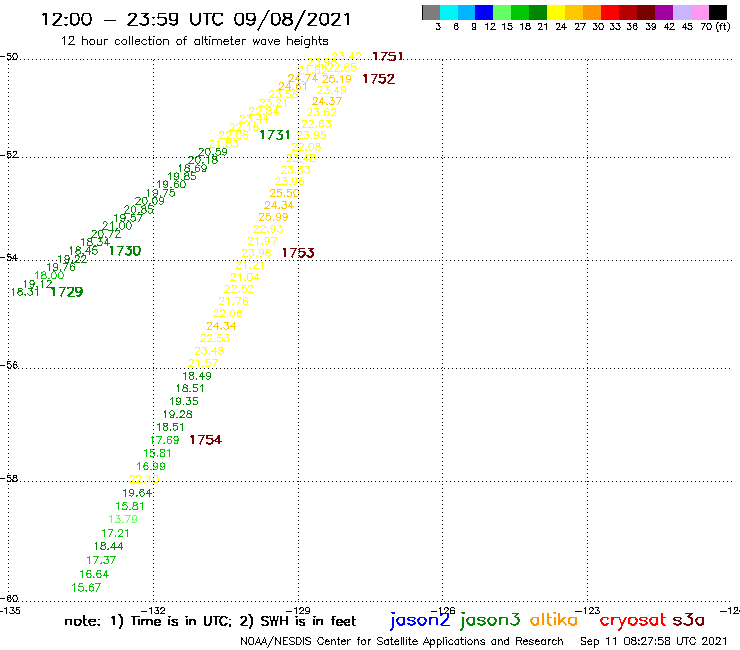This screenshot has width=740, height=650.
Task: Click the subtitle about 12 hour altimeter collection
Action: tap(194, 41)
